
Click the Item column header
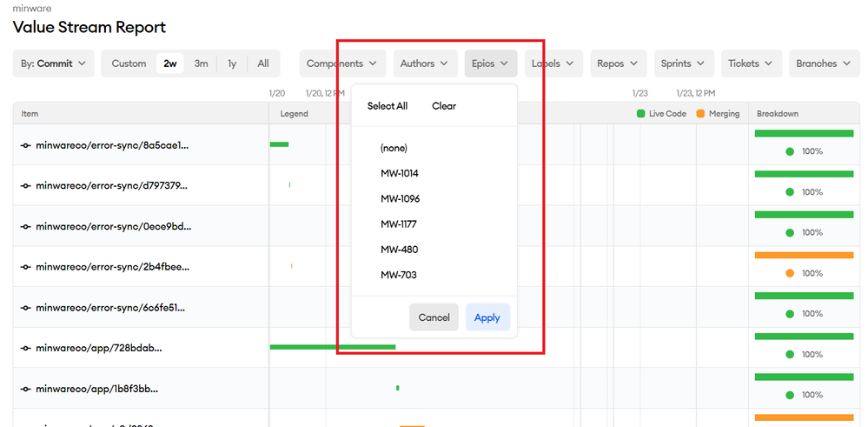(30, 114)
